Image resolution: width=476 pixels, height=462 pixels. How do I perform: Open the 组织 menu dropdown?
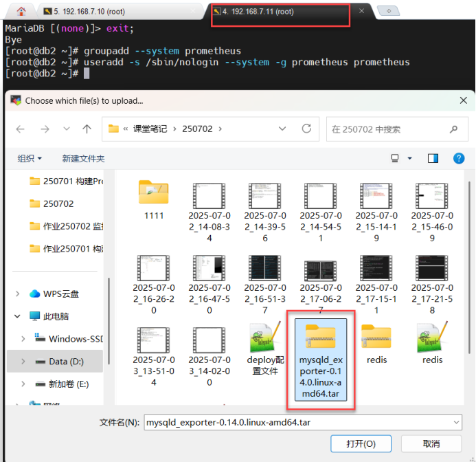[x=30, y=158]
